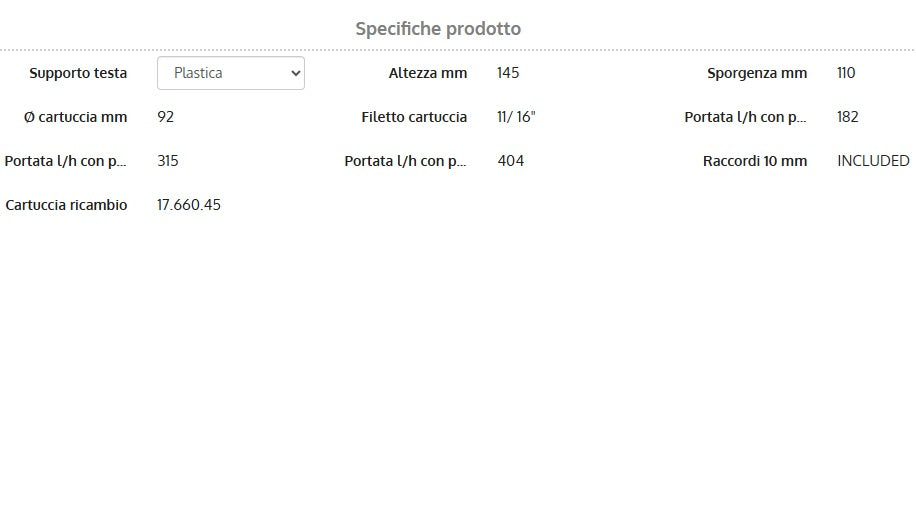This screenshot has height=521, width=916.
Task: Select the cartridge diameter value 92
Action: (x=166, y=117)
